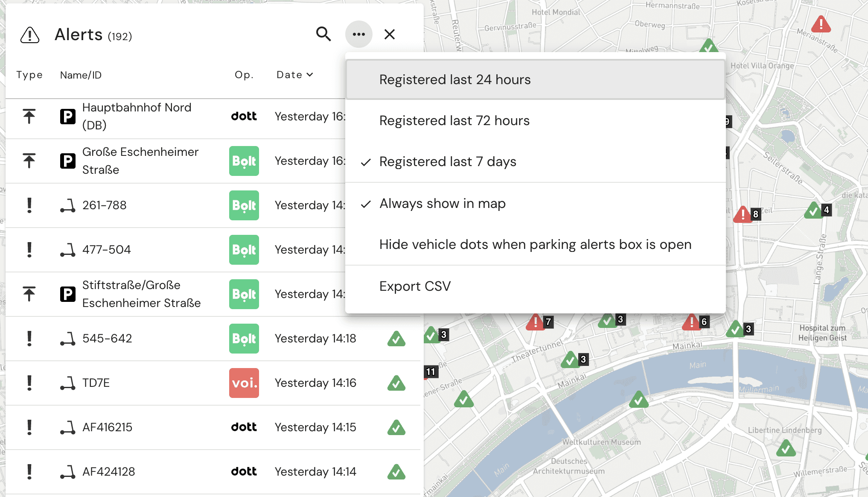Click scooter icon next to AF416215
The width and height of the screenshot is (868, 497).
click(67, 427)
